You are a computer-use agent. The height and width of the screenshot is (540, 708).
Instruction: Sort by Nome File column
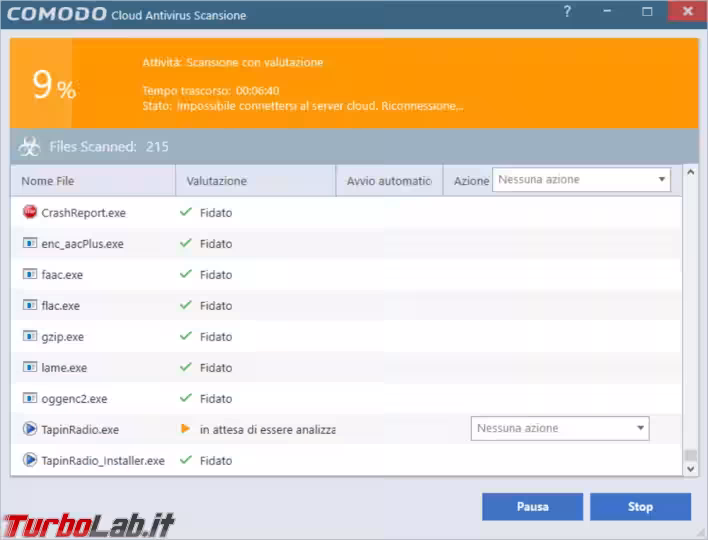(93, 181)
